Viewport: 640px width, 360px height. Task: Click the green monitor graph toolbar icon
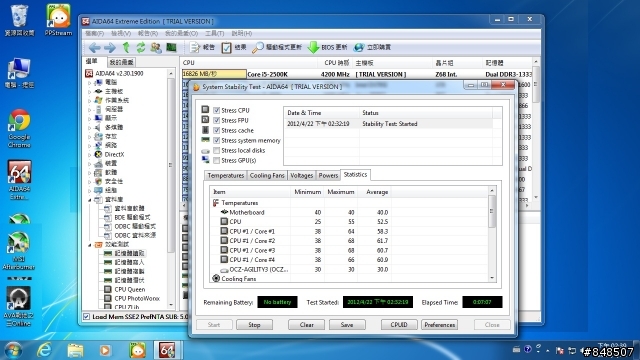pos(171,48)
